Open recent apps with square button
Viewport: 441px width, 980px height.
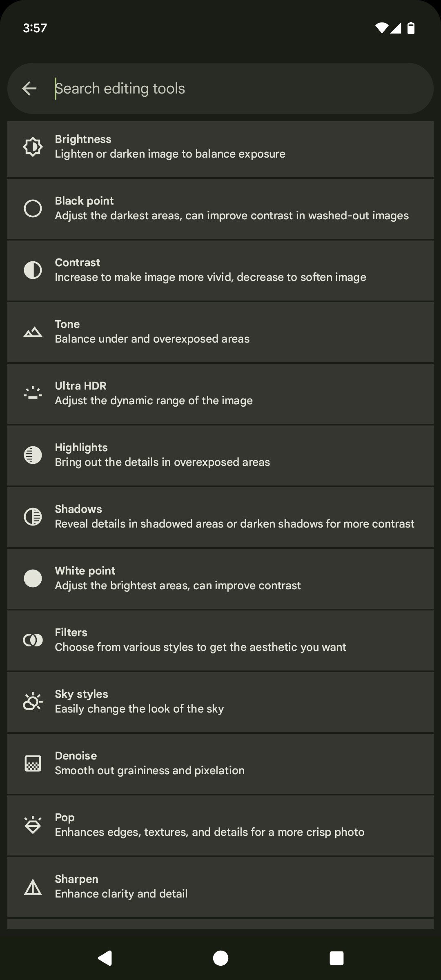(x=336, y=958)
